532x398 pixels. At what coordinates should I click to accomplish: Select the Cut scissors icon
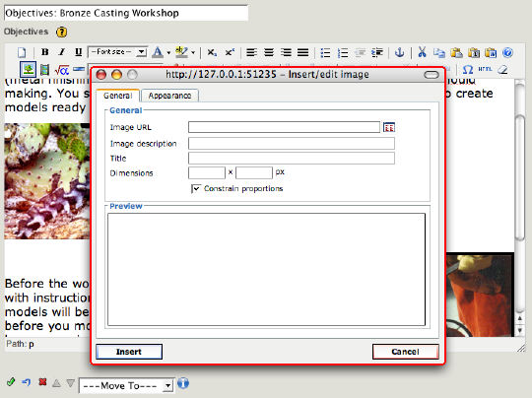[x=422, y=52]
